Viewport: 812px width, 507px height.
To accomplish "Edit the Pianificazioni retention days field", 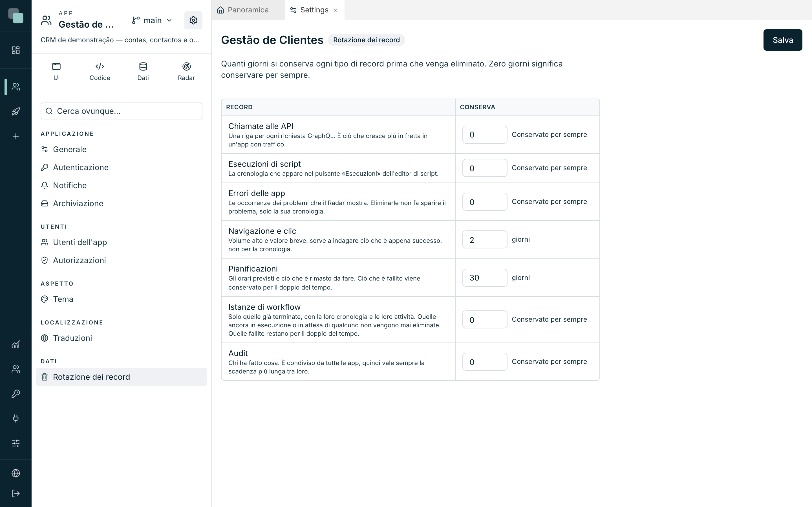I will coord(484,278).
